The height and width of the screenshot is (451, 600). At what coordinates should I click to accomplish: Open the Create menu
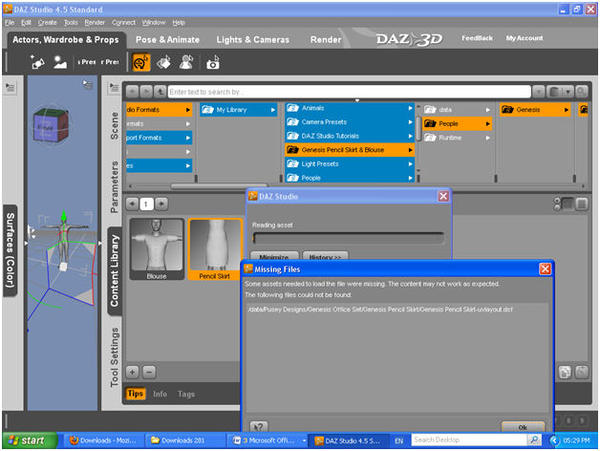pos(47,23)
